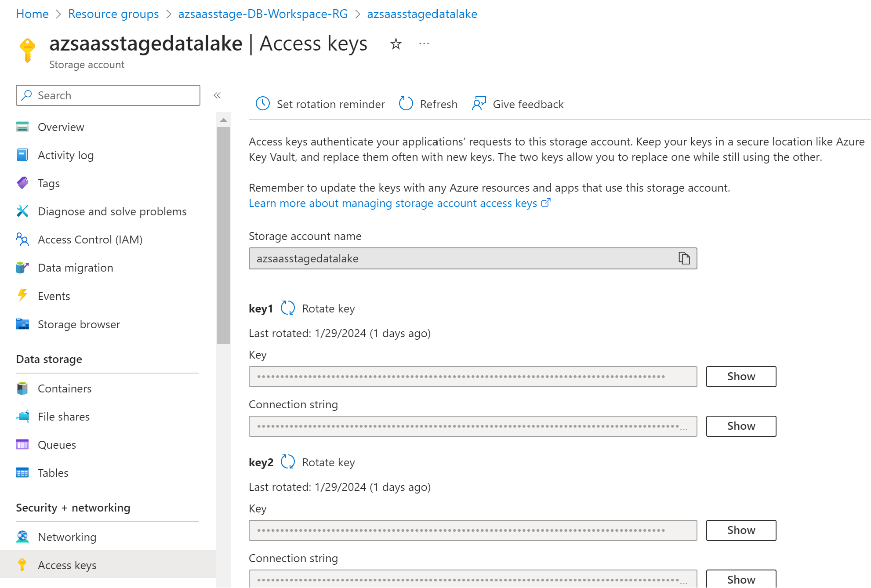Show the key2 Key value

[x=741, y=530]
